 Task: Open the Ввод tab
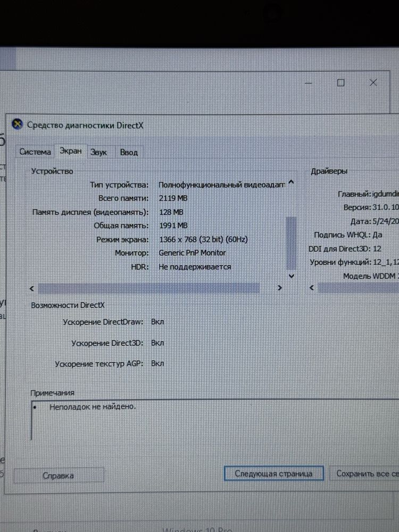(129, 152)
